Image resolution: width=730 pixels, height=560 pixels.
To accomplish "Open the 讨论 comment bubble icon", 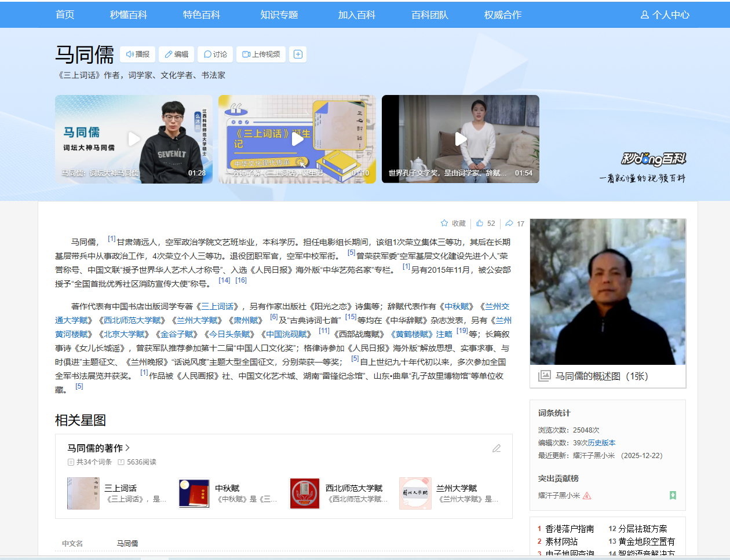I will (207, 54).
